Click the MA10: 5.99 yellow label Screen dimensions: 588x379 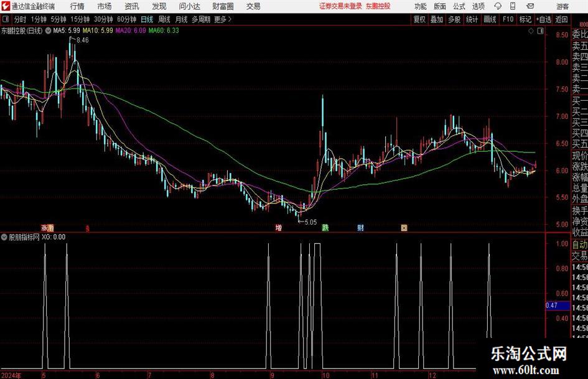98,30
